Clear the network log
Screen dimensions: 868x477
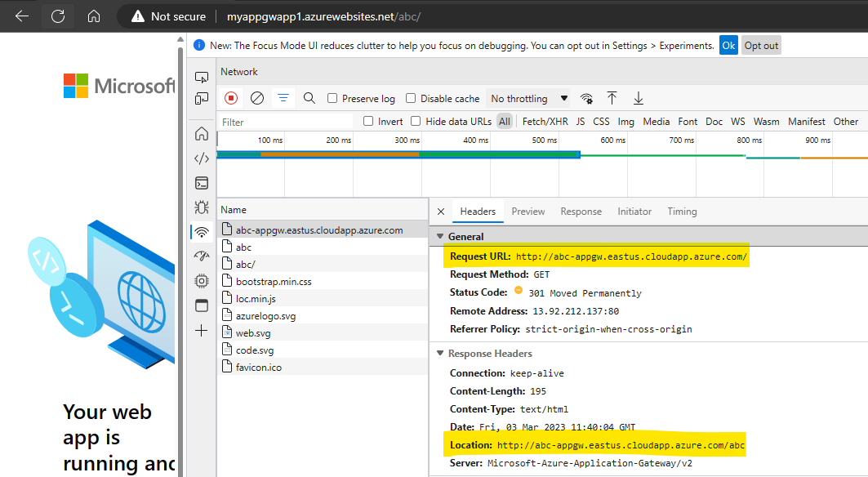point(257,98)
